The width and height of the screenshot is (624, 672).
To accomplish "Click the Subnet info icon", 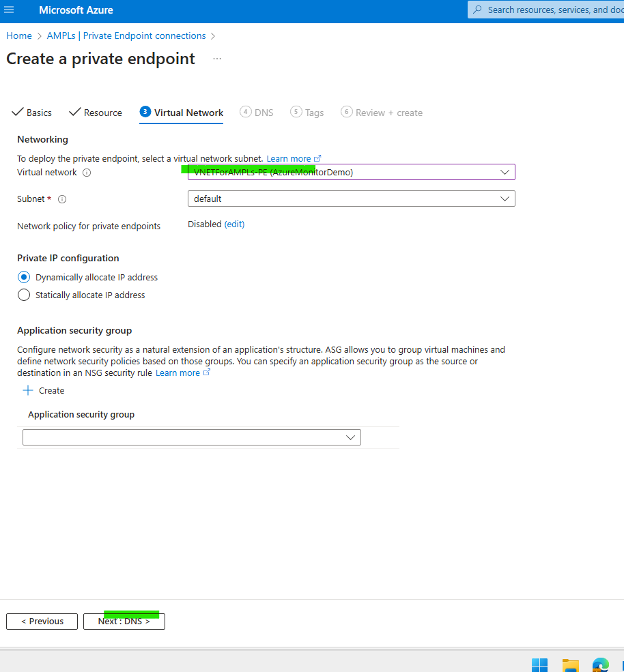I will tap(62, 199).
